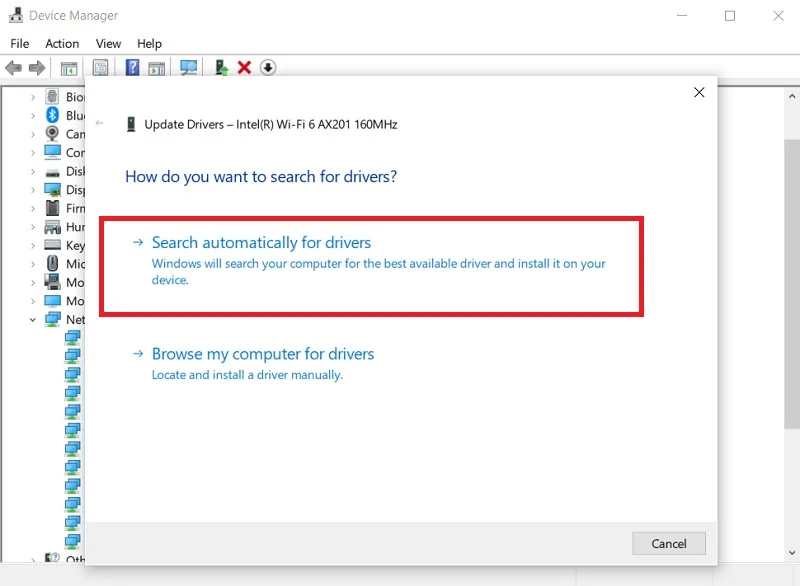The image size is (800, 586).
Task: Open the View menu
Action: [108, 44]
